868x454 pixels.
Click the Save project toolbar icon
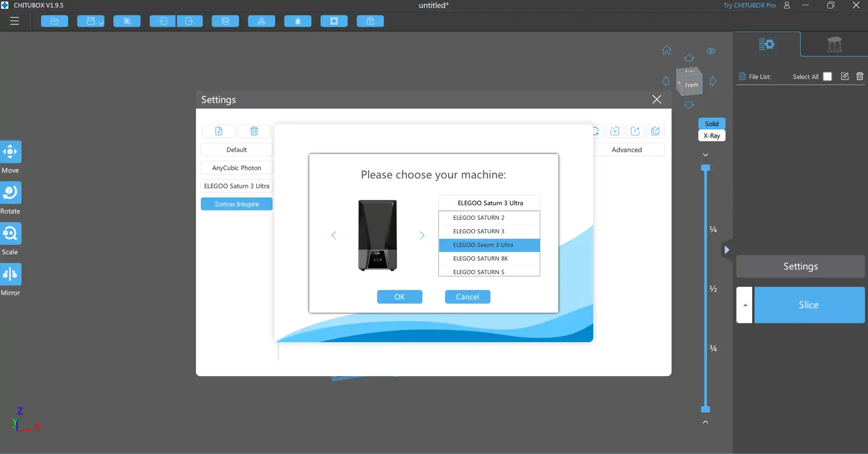click(x=90, y=21)
